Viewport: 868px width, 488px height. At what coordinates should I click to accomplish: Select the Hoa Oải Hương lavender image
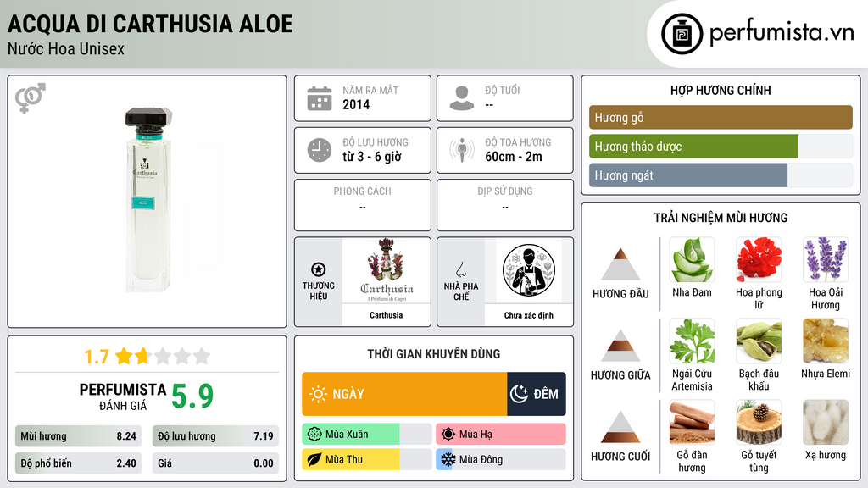pyautogui.click(x=826, y=260)
